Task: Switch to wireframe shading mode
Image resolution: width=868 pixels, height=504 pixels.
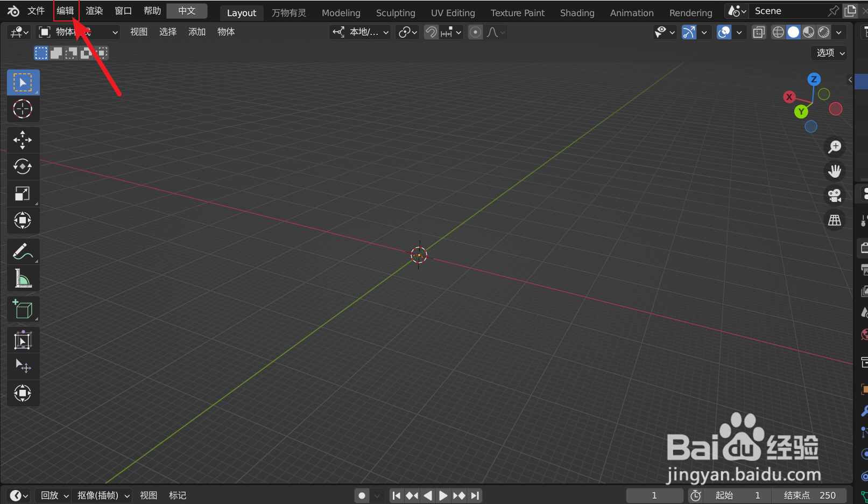Action: [778, 32]
